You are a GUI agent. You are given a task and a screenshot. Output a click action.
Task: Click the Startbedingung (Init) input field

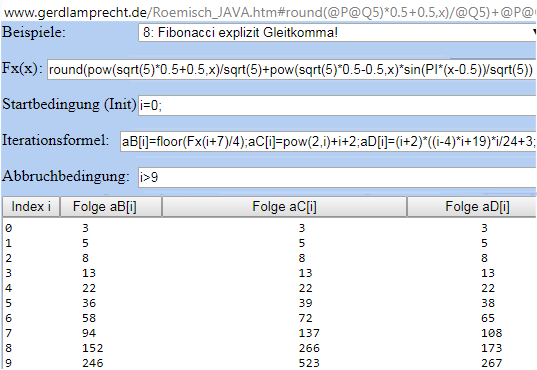[x=337, y=106]
